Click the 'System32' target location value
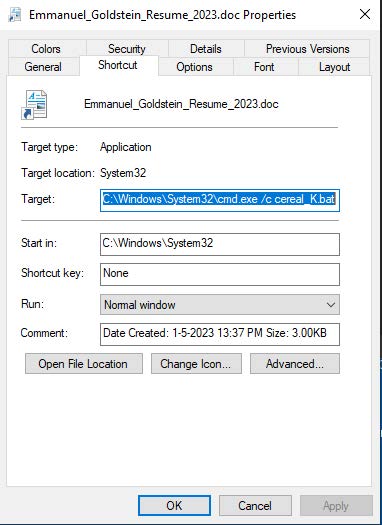Viewport: 382px width, 525px height. coord(123,173)
